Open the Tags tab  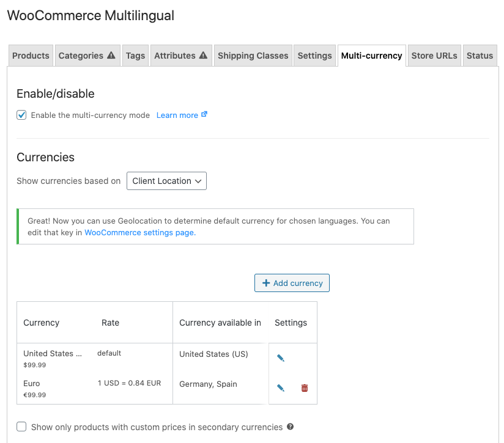coord(135,56)
